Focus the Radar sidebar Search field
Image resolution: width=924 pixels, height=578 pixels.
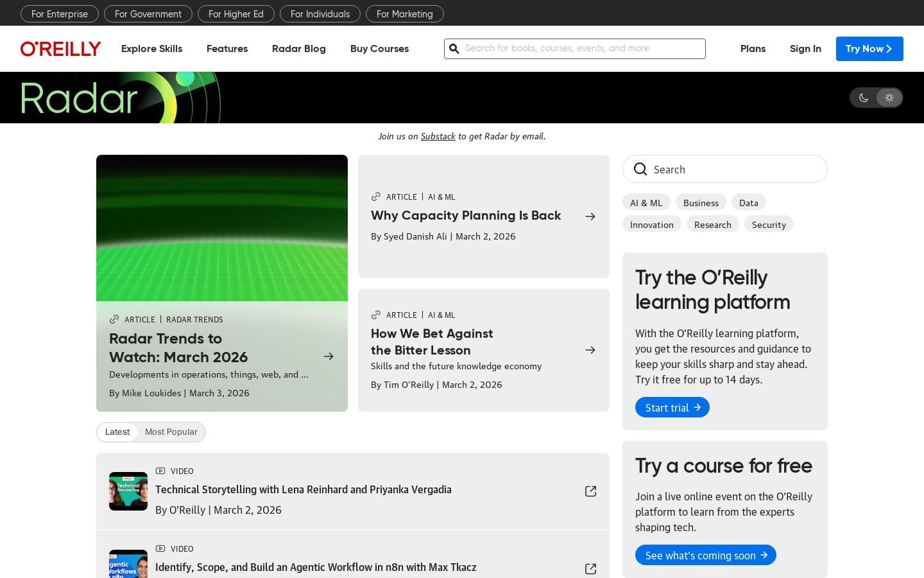(725, 169)
